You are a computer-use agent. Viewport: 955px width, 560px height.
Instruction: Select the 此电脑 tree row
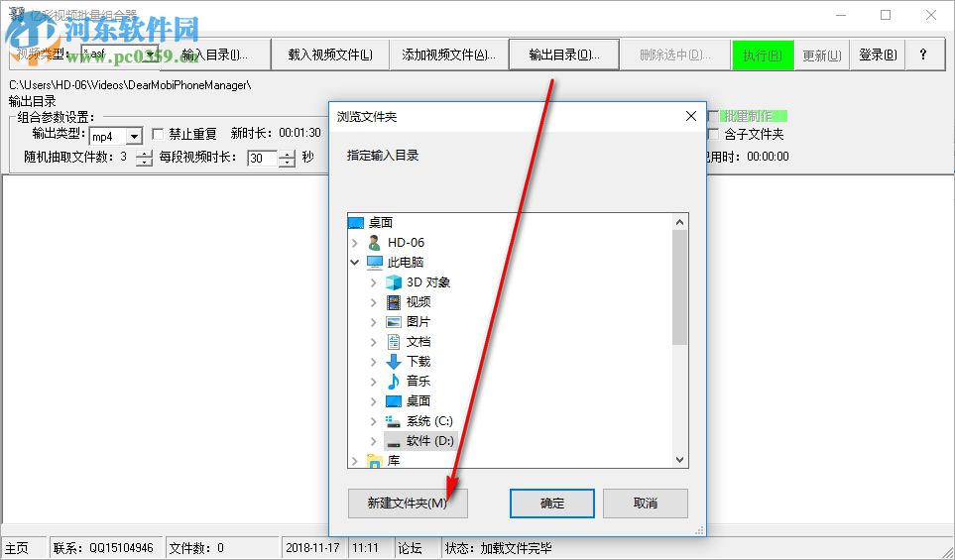[x=405, y=263]
